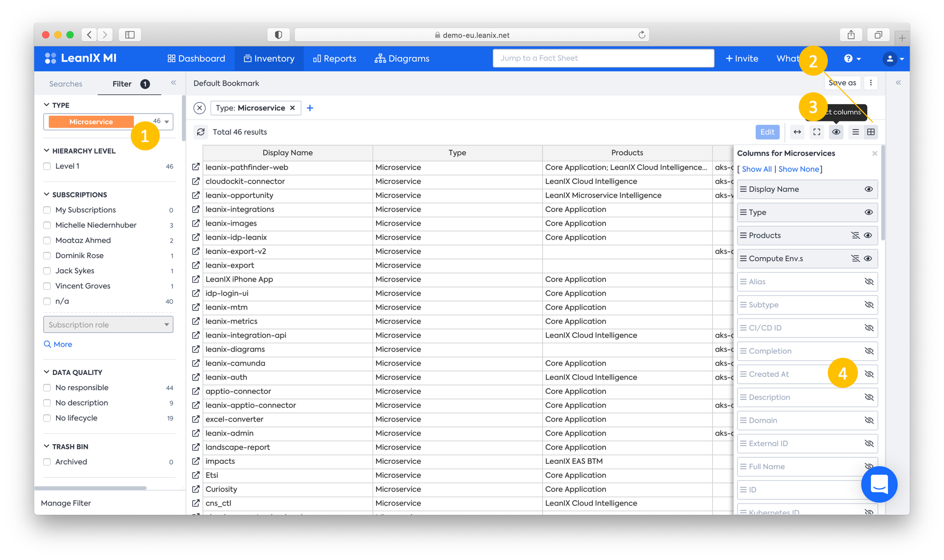The width and height of the screenshot is (944, 560).
Task: Check the No responsible checkbox
Action: 47,388
